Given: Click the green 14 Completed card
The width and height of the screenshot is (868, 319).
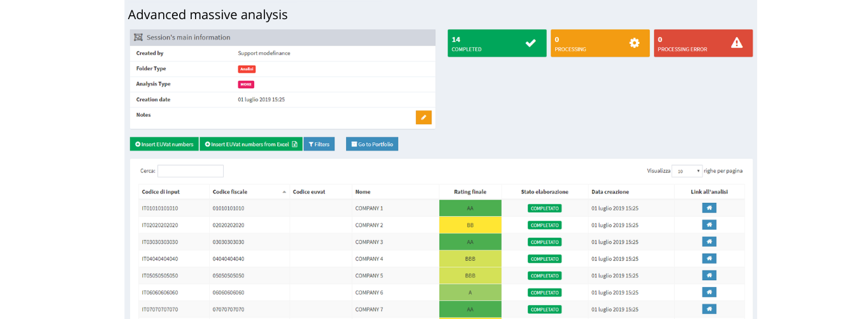Looking at the screenshot, I should [497, 43].
